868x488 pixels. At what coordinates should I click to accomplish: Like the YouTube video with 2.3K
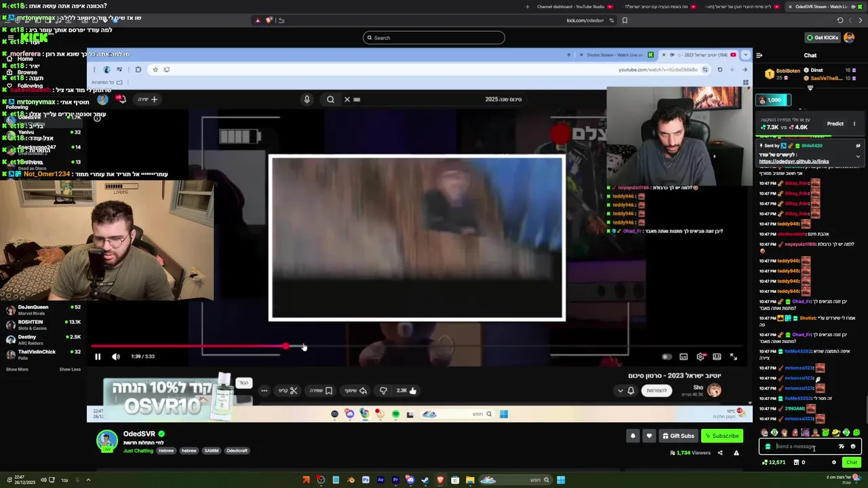(406, 390)
